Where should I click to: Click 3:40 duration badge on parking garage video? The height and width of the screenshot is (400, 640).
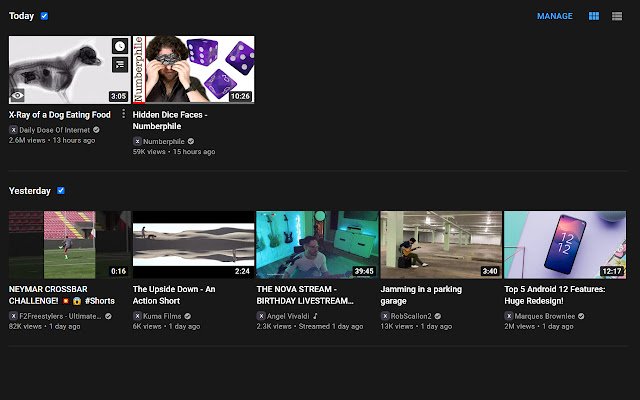point(490,271)
